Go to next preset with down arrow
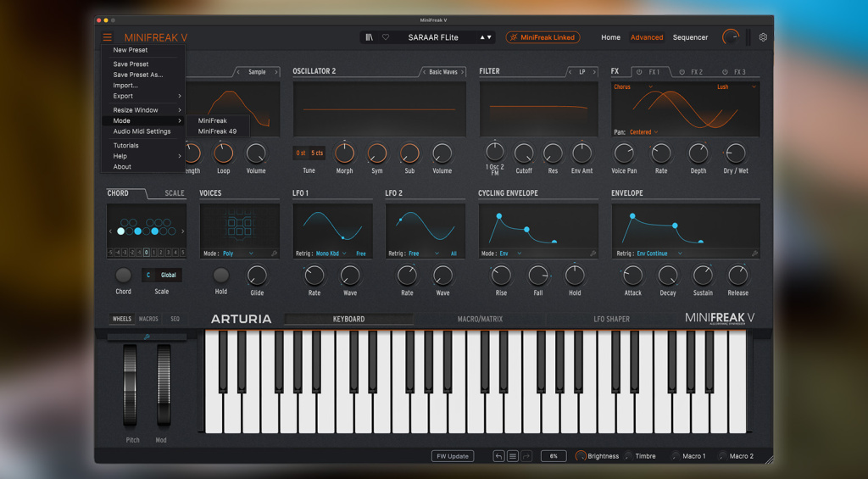Image resolution: width=868 pixels, height=479 pixels. (x=489, y=37)
